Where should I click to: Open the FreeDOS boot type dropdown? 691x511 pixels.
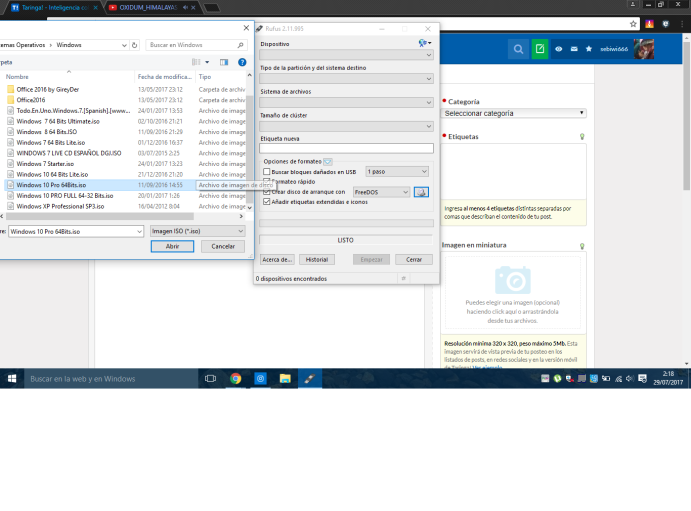pos(381,192)
